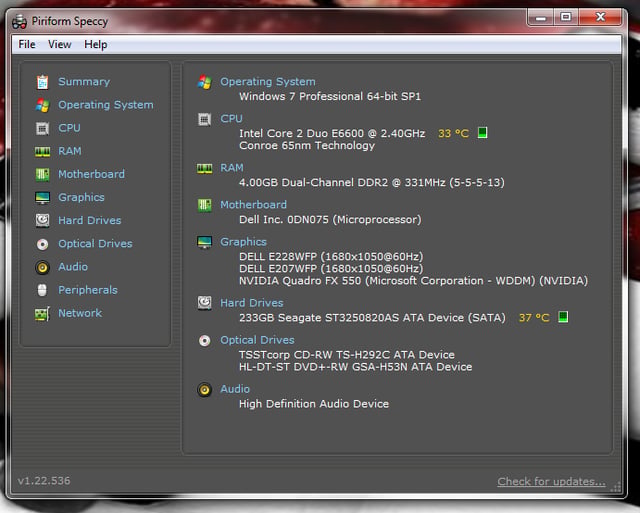Click the CPU heading in summary
The image size is (640, 513).
click(x=231, y=119)
